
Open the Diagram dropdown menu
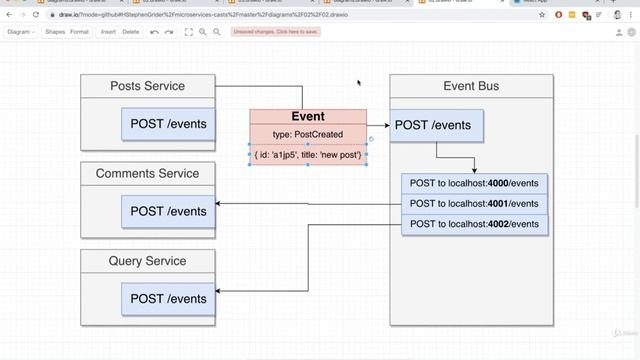coord(21,32)
